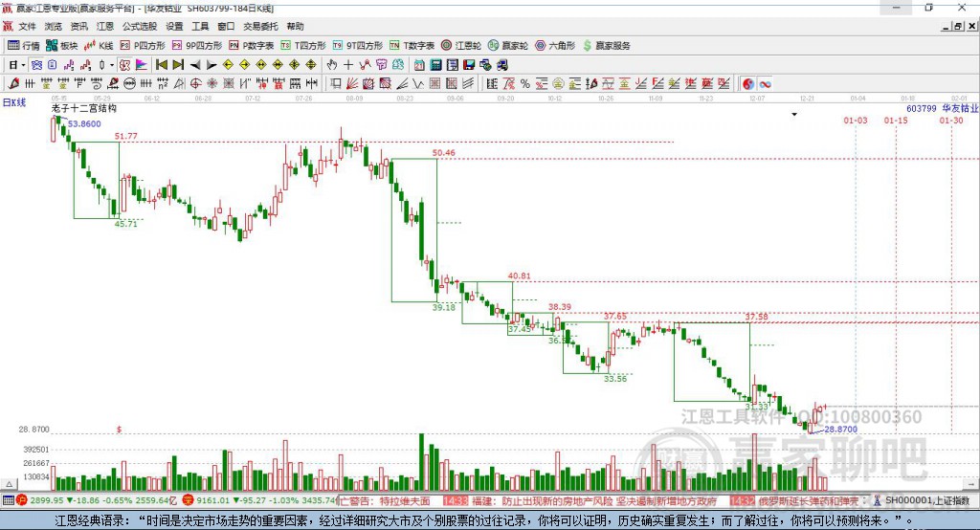Select the Gann fan lines tool
The image size is (980, 530).
click(x=351, y=84)
